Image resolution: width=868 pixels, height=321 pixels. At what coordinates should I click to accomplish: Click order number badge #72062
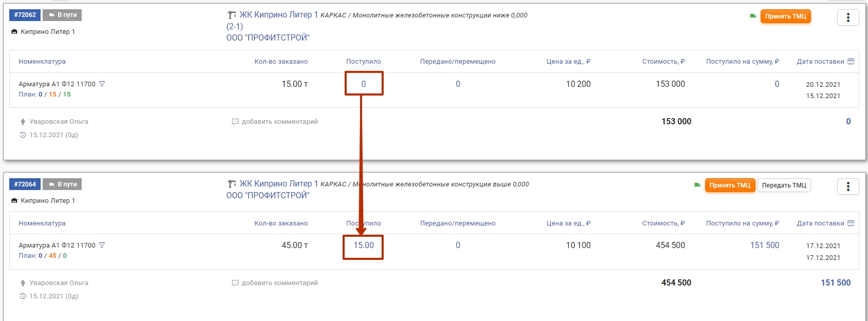coord(25,15)
